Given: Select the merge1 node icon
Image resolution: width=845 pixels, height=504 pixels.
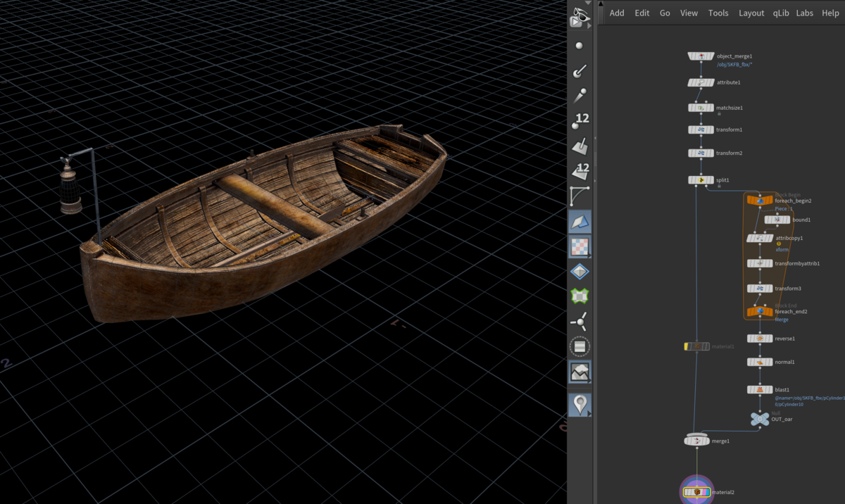Looking at the screenshot, I should click(x=697, y=441).
